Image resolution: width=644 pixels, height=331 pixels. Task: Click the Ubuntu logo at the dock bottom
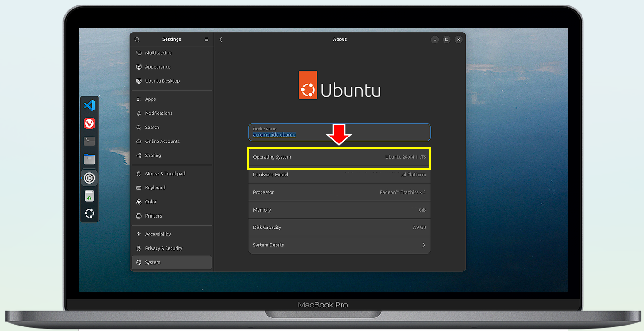89,213
